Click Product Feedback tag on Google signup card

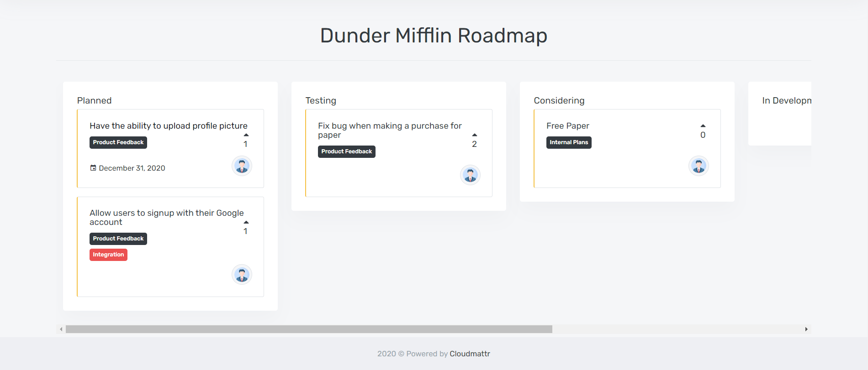(118, 239)
